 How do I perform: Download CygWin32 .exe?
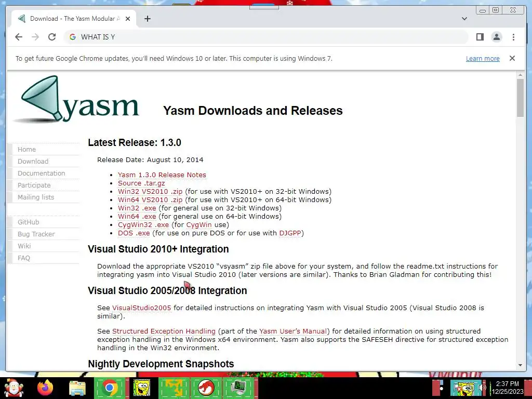point(143,224)
